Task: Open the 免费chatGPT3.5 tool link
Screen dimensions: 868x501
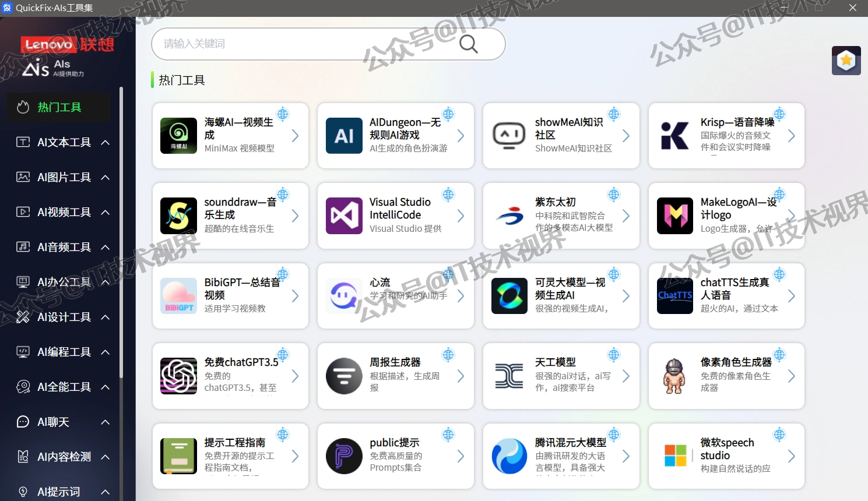Action: [241, 362]
